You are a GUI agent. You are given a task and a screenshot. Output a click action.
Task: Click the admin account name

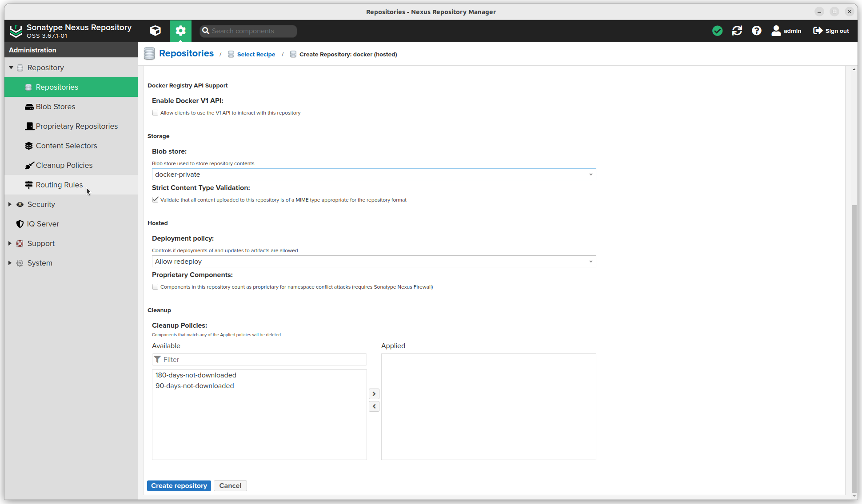(x=792, y=31)
